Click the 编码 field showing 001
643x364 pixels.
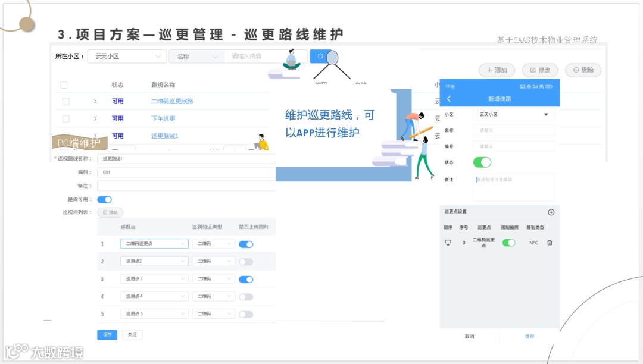(x=186, y=172)
